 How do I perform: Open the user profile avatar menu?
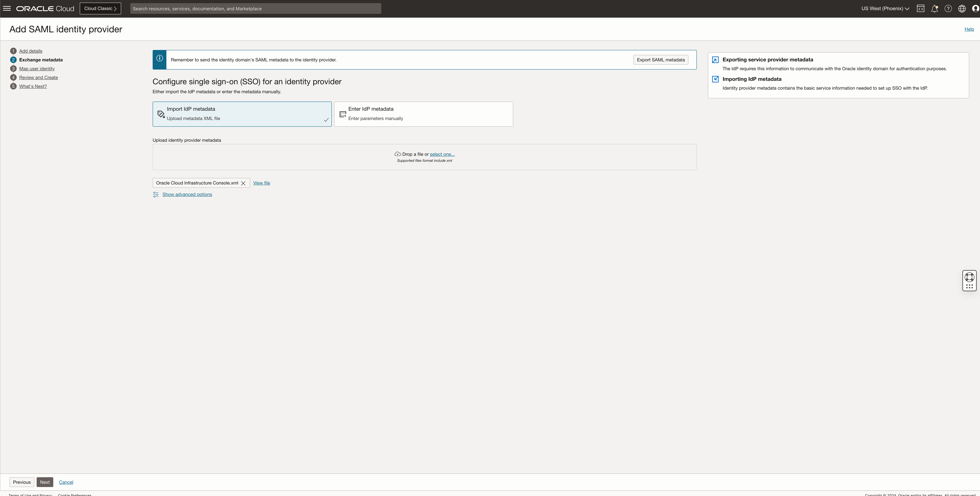point(975,8)
